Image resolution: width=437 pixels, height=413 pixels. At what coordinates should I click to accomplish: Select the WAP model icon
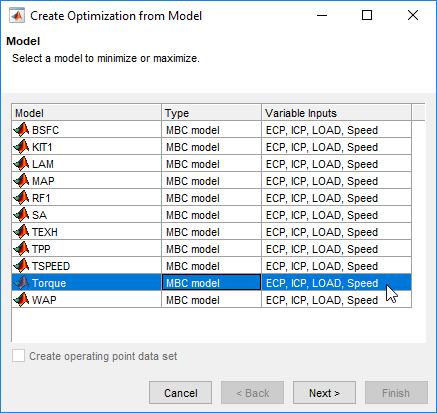pyautogui.click(x=21, y=300)
